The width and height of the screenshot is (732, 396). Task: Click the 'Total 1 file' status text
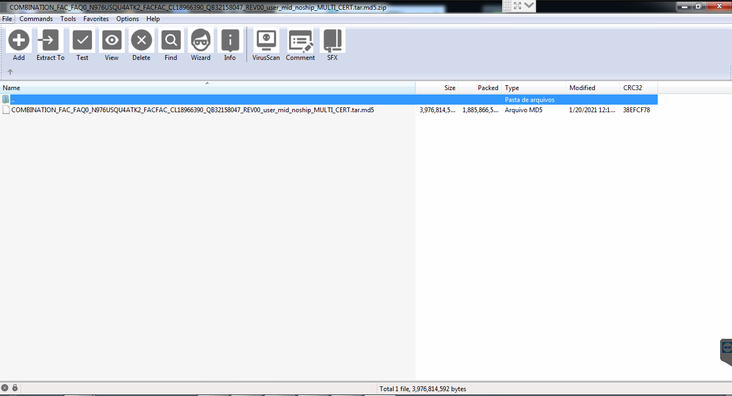pyautogui.click(x=422, y=389)
